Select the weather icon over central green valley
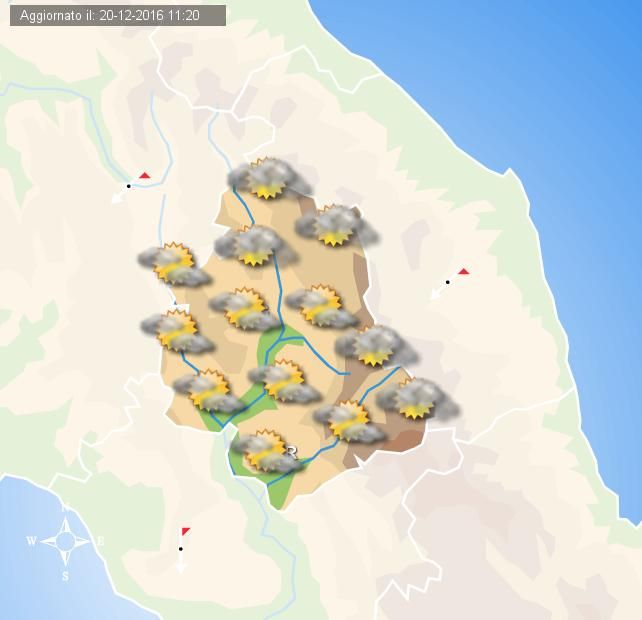The width and height of the screenshot is (642, 620). pyautogui.click(x=281, y=381)
